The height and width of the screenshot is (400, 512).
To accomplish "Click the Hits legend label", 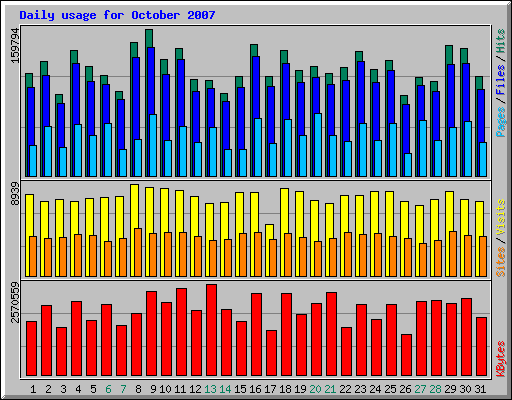I will 501,41.
